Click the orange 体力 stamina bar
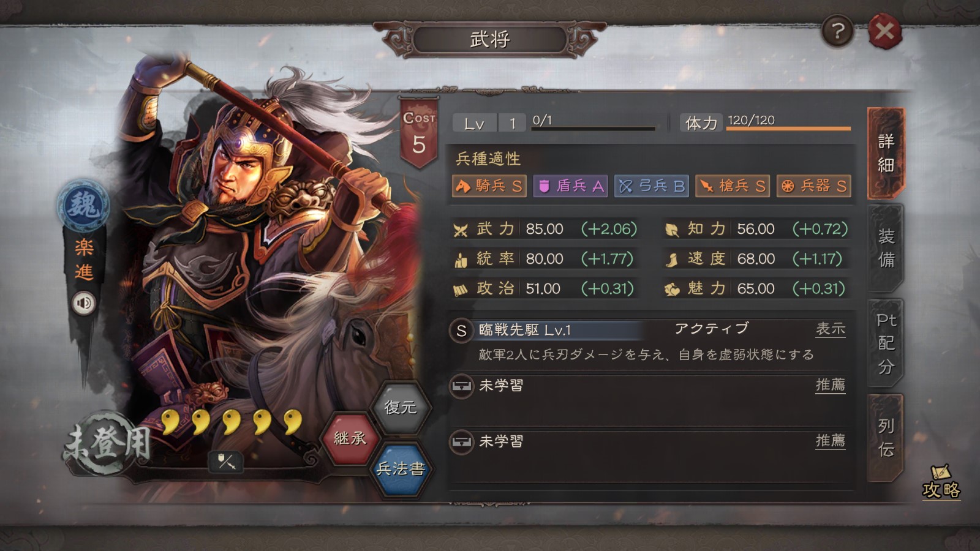Image resolution: width=980 pixels, height=551 pixels. point(789,129)
